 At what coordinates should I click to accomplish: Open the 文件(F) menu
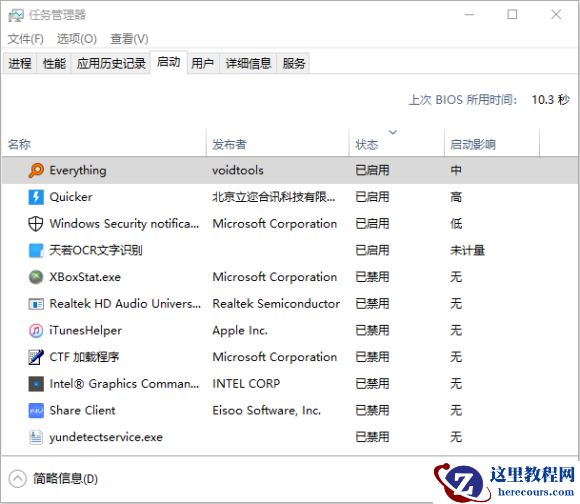pos(26,39)
